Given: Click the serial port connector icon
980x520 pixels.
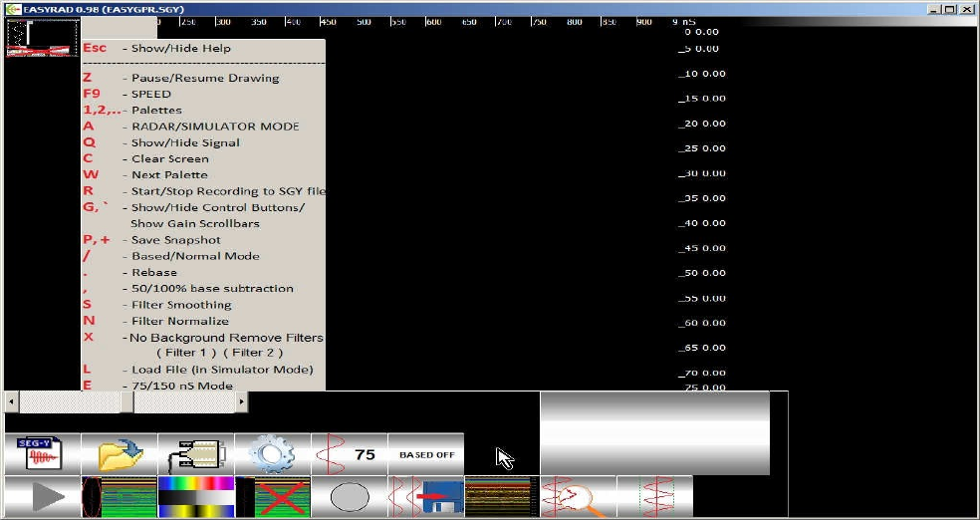Looking at the screenshot, I should click(196, 454).
